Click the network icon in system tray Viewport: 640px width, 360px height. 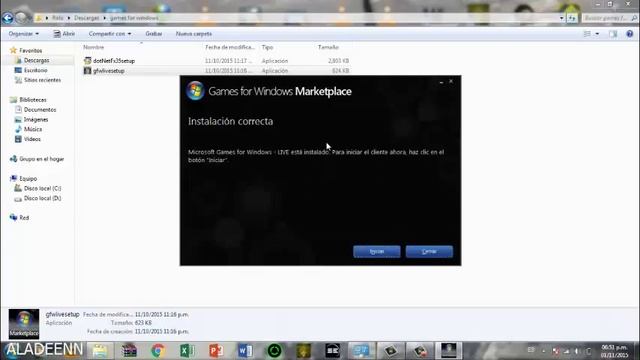(x=566, y=351)
